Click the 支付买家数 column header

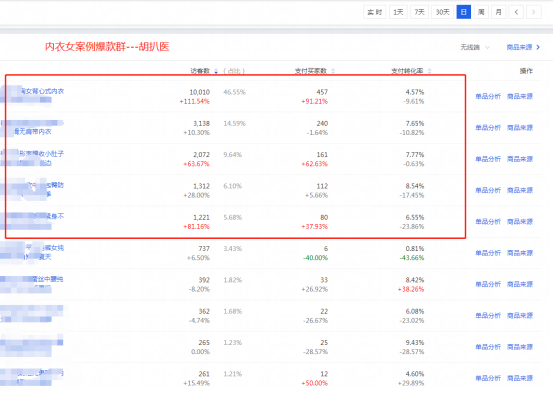coord(311,71)
